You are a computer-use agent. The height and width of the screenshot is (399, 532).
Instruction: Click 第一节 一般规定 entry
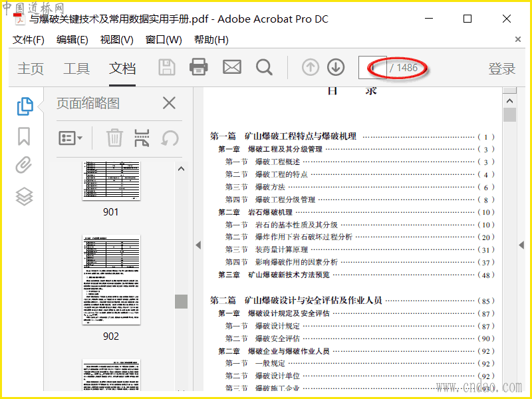point(360,363)
